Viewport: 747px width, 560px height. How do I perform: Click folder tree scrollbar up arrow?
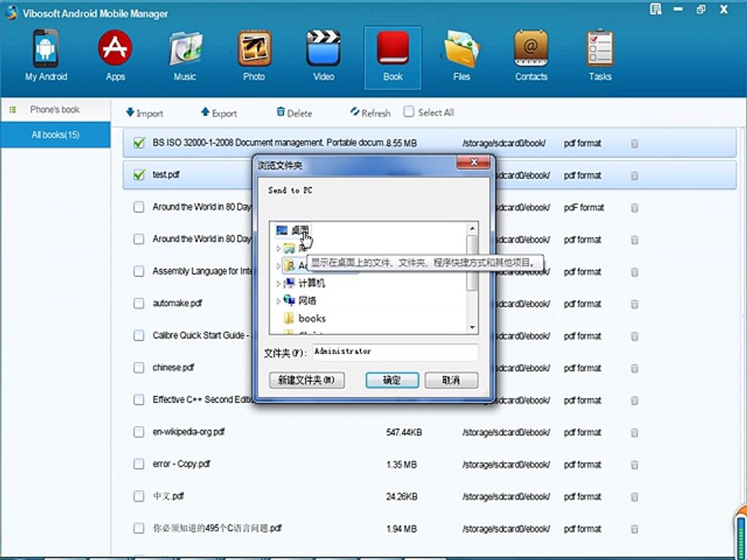point(472,229)
